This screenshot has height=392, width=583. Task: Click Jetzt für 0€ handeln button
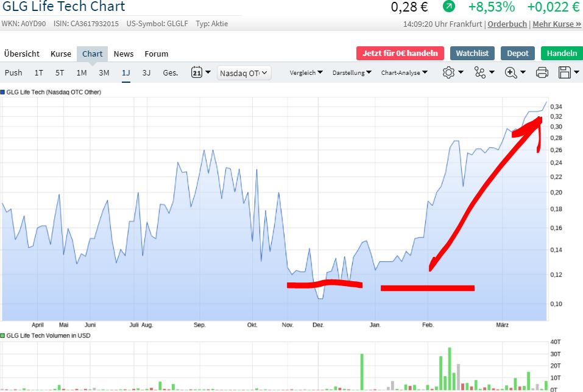[400, 53]
